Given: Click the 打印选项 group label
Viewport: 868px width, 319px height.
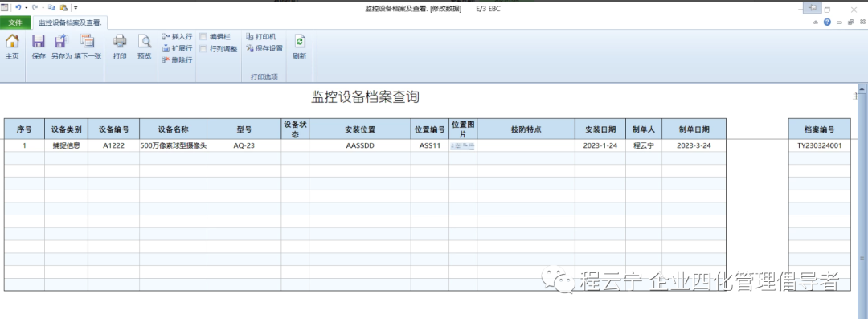Looking at the screenshot, I should click(x=264, y=76).
